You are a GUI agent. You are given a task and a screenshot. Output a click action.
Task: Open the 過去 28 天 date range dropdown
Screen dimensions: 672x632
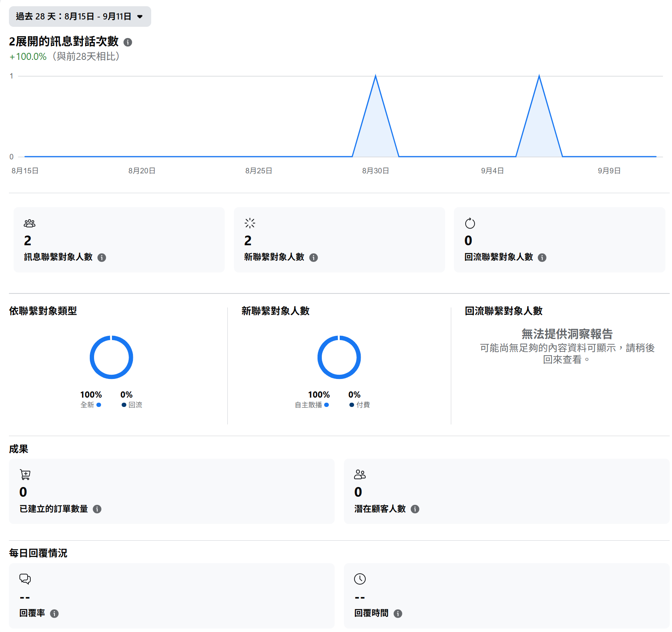pyautogui.click(x=80, y=16)
